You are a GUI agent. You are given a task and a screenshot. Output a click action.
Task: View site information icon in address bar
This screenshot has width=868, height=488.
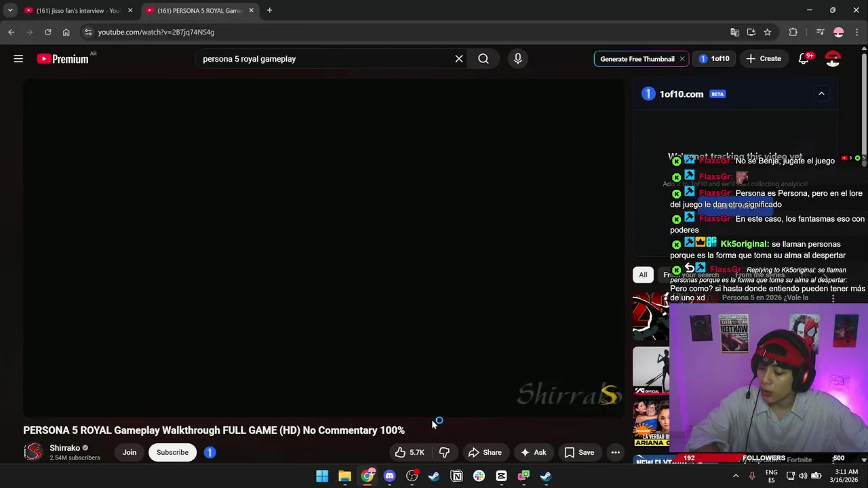(87, 32)
